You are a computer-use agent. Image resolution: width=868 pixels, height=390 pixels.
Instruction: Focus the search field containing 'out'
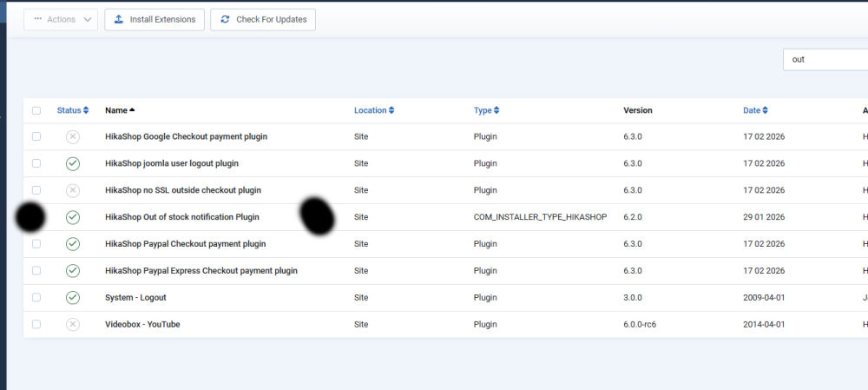click(x=825, y=59)
